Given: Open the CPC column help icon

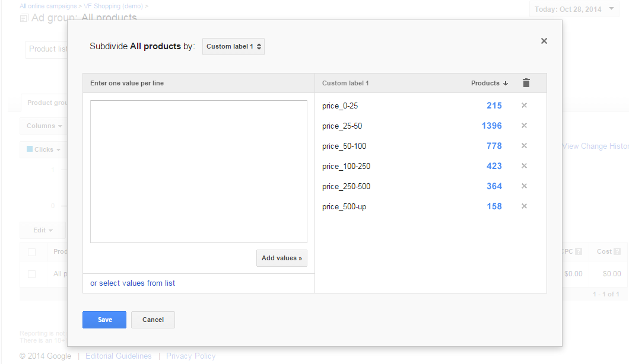Looking at the screenshot, I should click(x=579, y=251).
